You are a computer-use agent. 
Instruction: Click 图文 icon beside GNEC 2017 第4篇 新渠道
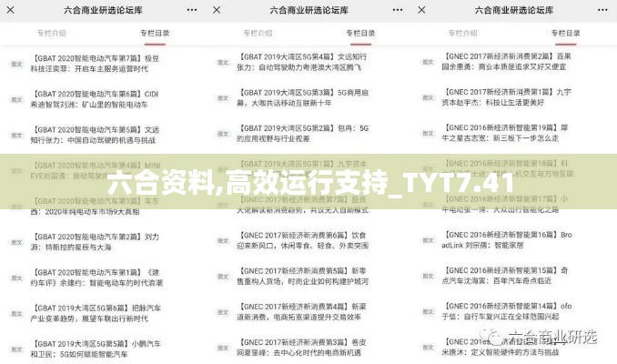click(x=223, y=312)
